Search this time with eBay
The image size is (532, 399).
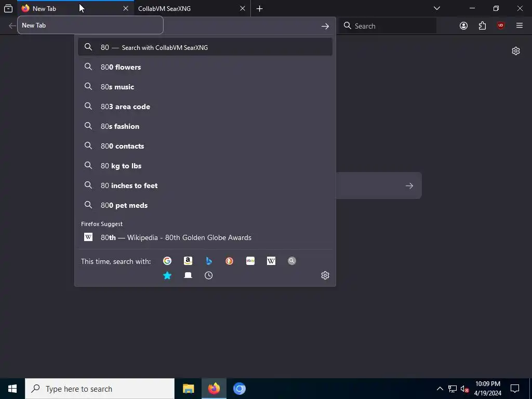(x=250, y=261)
